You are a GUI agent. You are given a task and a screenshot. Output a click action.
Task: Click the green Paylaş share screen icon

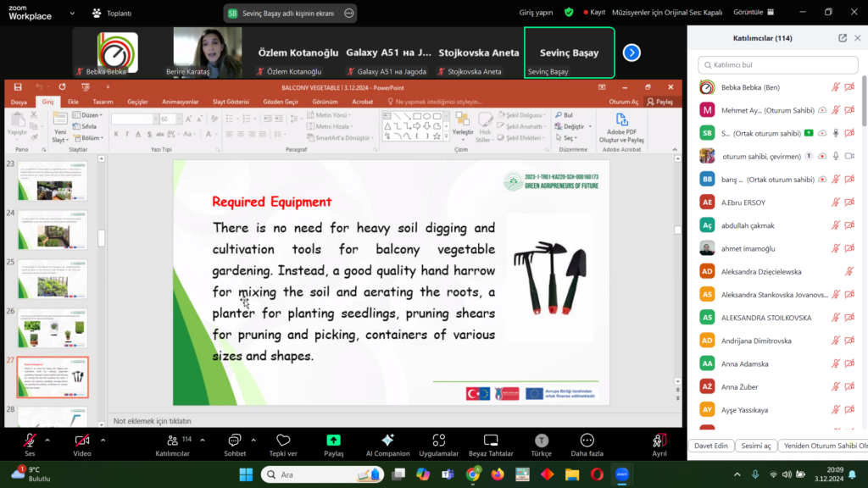(x=334, y=440)
